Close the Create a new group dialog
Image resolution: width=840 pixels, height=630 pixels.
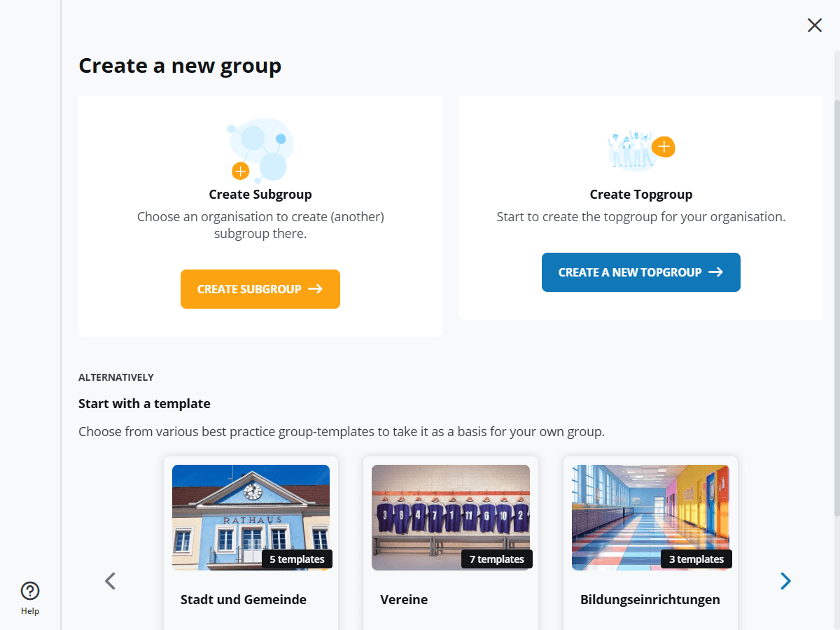[x=815, y=26]
